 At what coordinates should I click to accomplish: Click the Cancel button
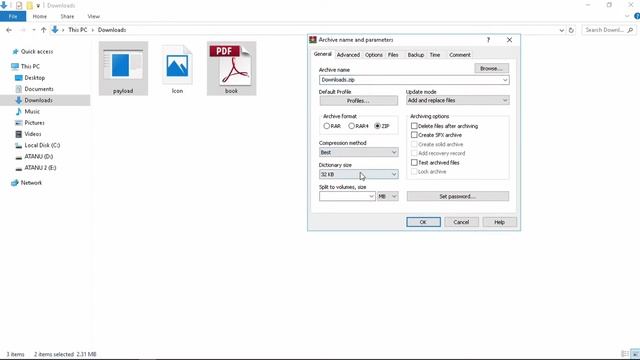coord(461,222)
